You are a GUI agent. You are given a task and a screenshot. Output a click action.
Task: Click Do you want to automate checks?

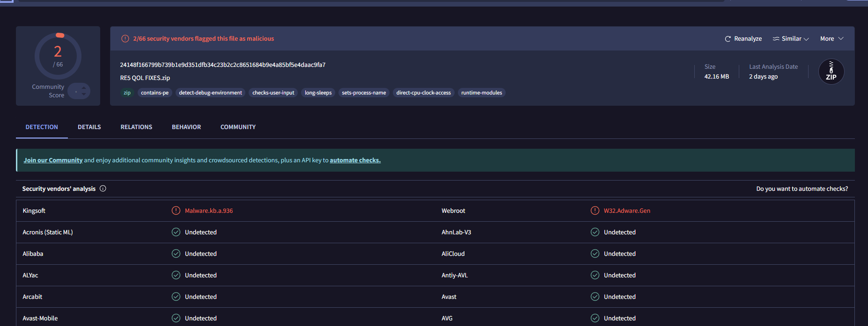click(x=802, y=188)
